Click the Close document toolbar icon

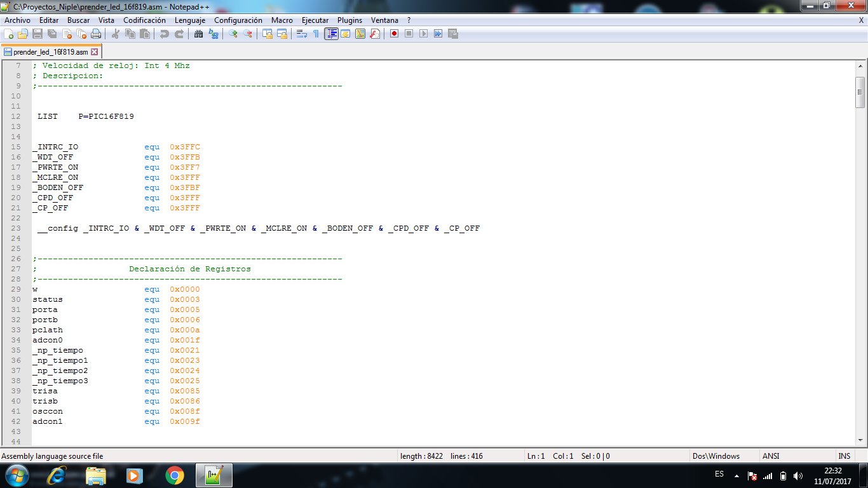[x=67, y=34]
